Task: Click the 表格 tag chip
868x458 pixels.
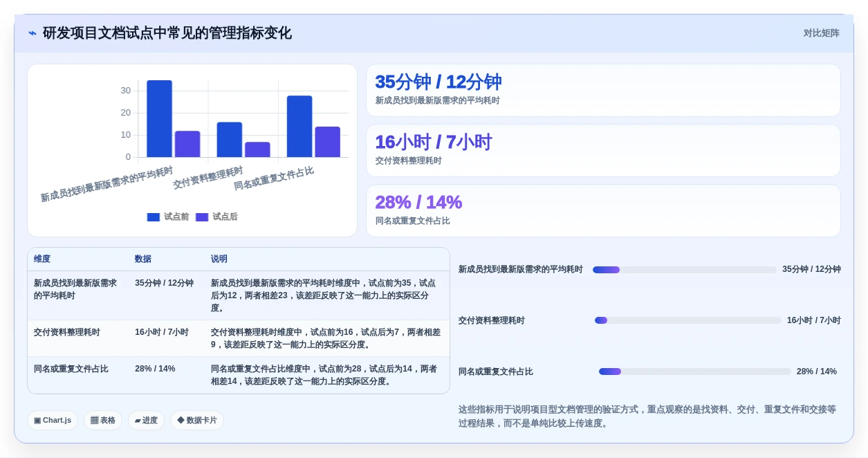Action: (x=103, y=421)
